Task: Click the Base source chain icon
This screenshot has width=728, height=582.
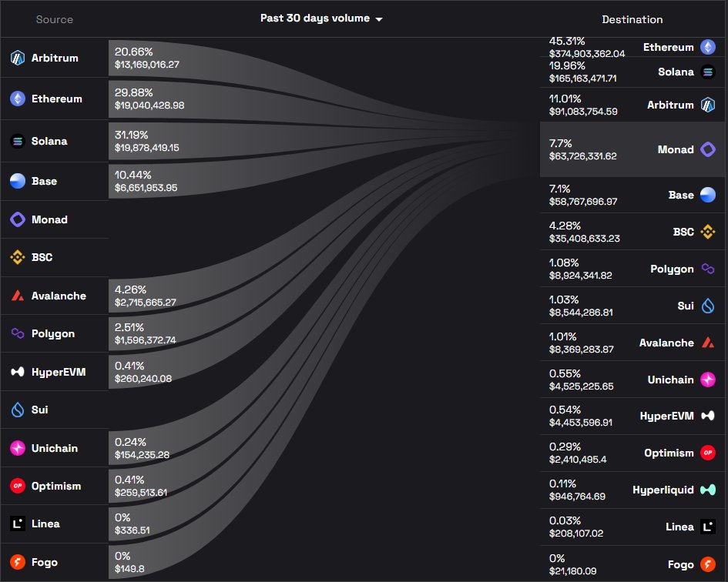Action: point(18,181)
